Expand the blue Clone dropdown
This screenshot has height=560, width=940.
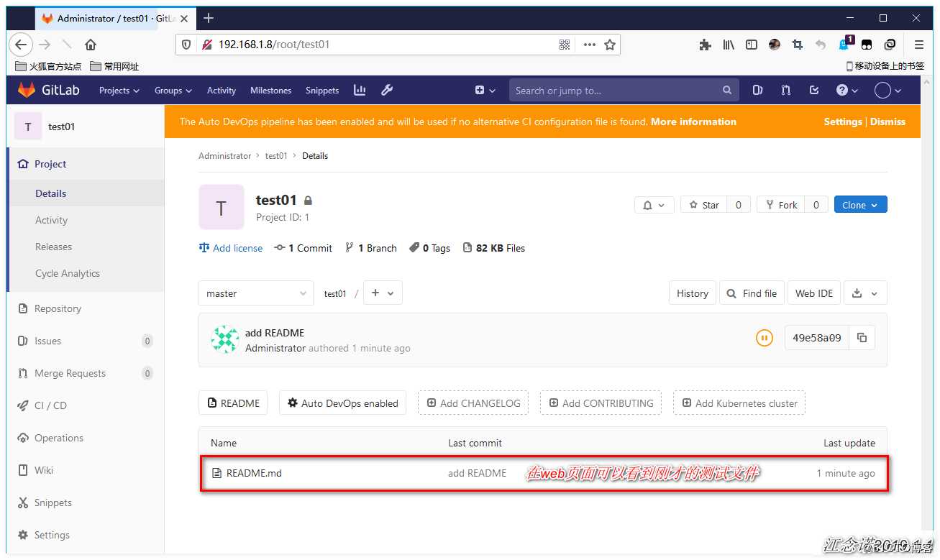(860, 205)
